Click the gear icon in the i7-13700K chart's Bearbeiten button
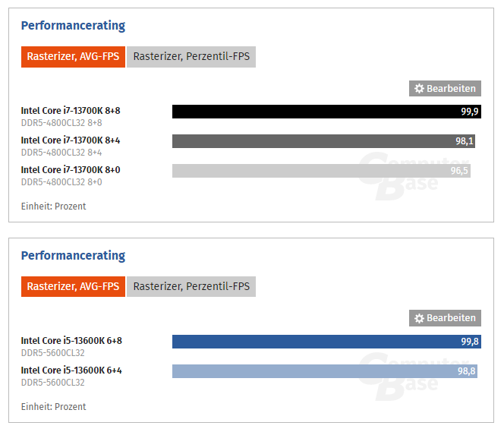 point(419,88)
